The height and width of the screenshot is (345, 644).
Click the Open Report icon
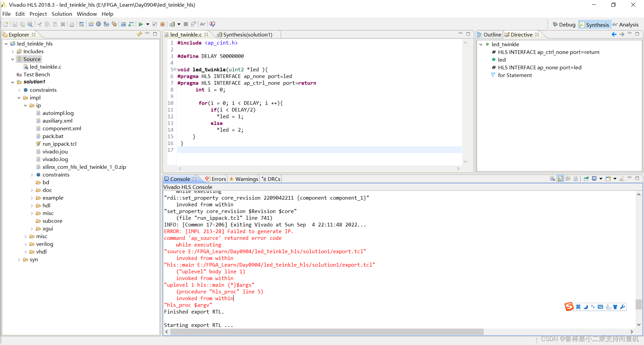[x=172, y=24]
